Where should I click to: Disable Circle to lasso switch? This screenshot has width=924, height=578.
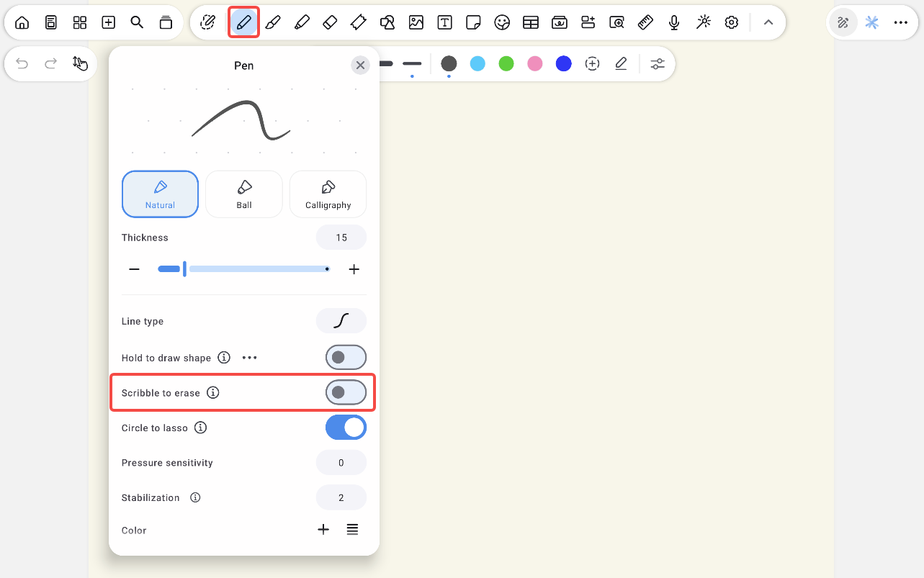(346, 428)
